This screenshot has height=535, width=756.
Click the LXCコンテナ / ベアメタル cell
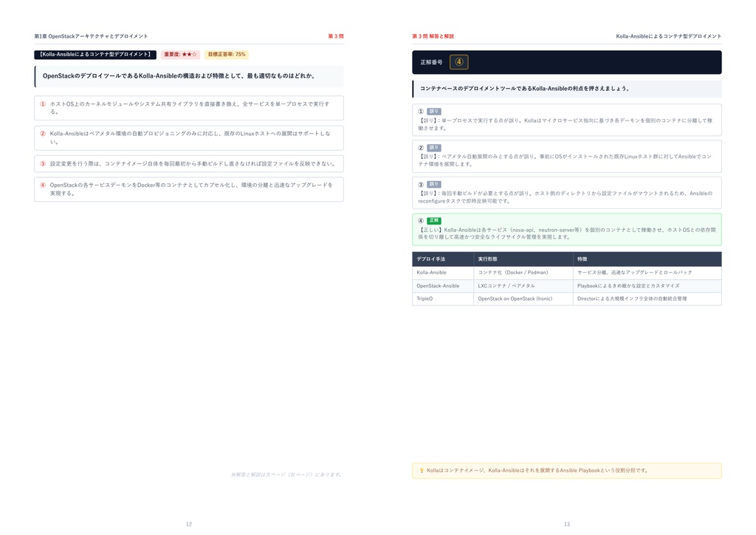(x=523, y=286)
